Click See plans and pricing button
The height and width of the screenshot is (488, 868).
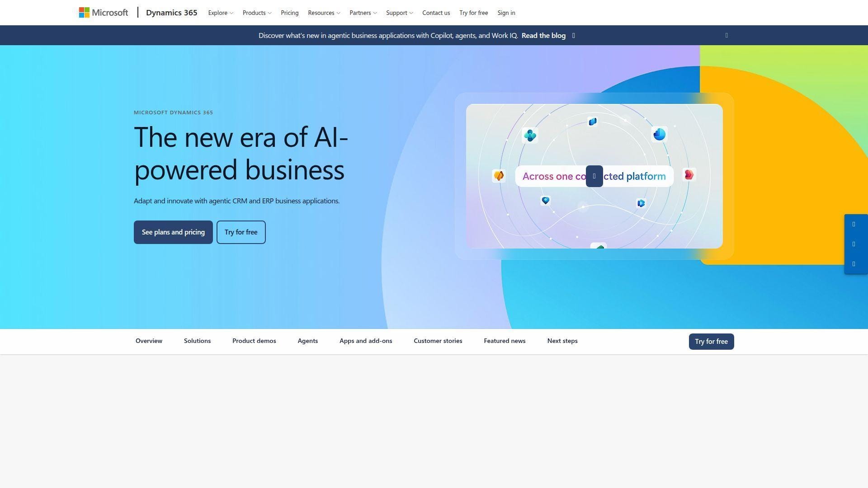pyautogui.click(x=173, y=232)
